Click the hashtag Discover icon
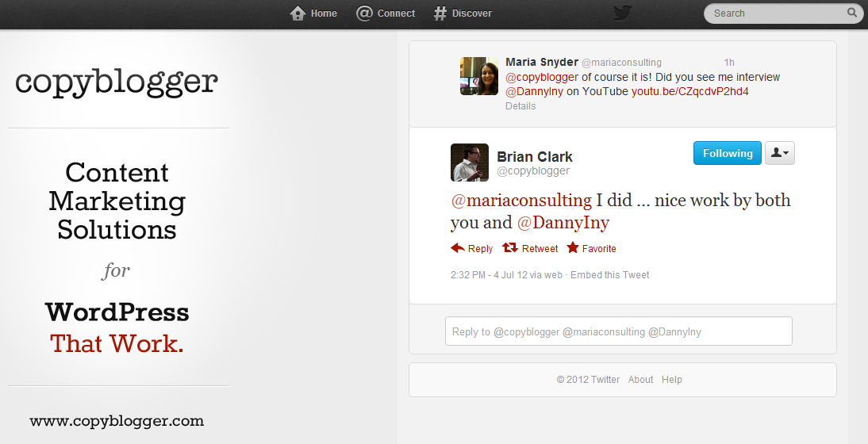868x444 pixels. coord(440,13)
